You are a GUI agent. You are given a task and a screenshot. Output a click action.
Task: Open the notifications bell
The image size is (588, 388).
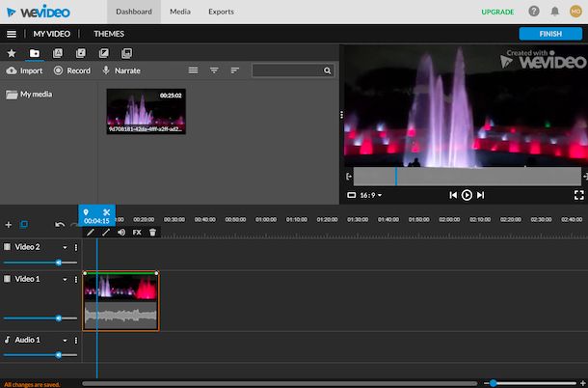pyautogui.click(x=555, y=12)
